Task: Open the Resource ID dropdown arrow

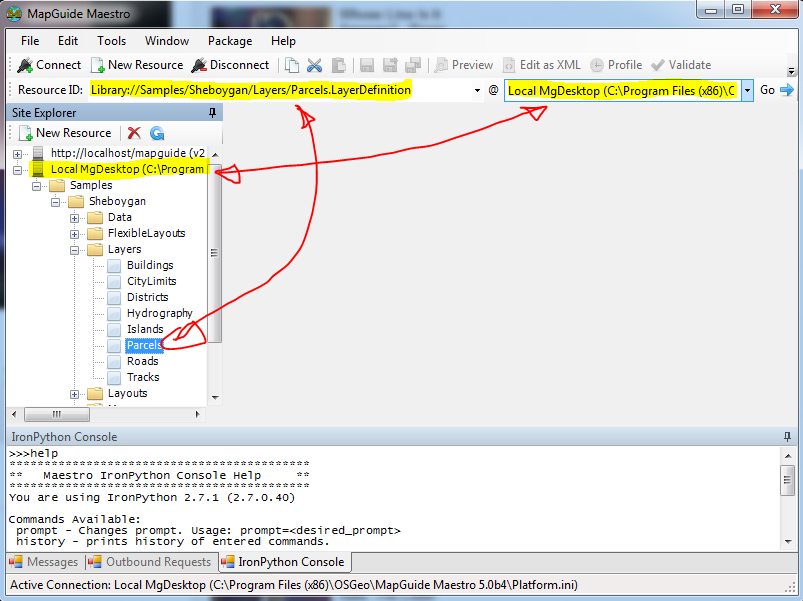Action: point(477,91)
